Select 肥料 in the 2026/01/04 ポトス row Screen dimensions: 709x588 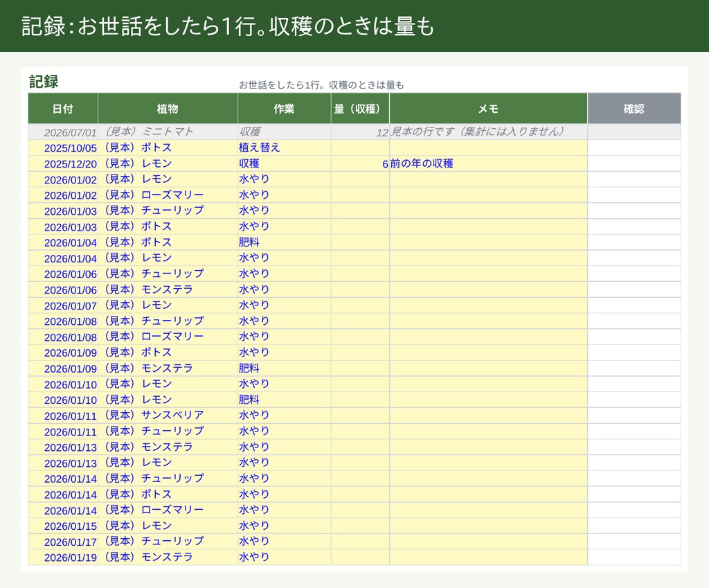(284, 242)
